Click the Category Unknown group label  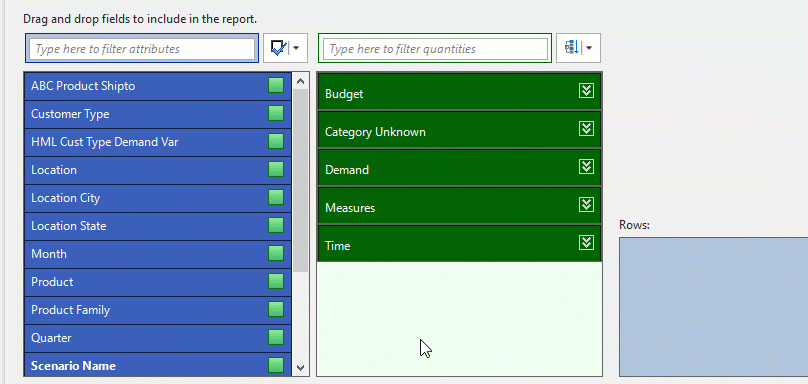point(375,132)
